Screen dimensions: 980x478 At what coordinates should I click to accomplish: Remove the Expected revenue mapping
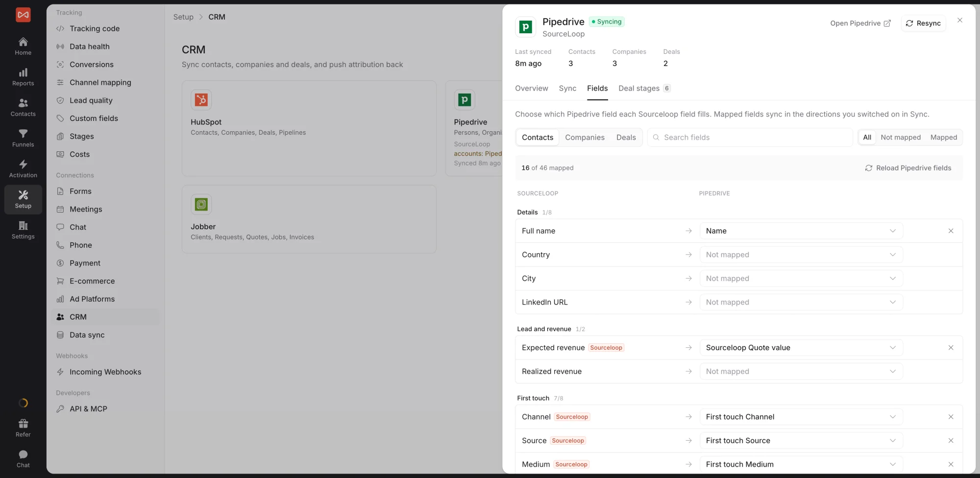pyautogui.click(x=951, y=348)
